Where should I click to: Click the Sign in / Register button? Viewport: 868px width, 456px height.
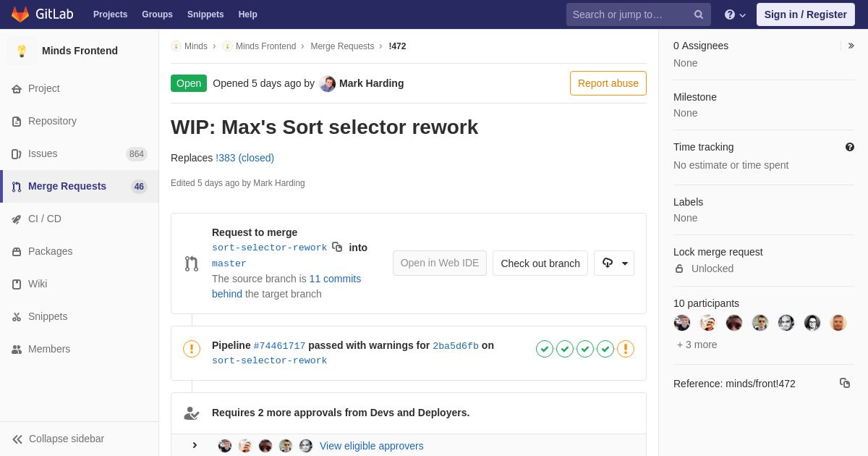pyautogui.click(x=806, y=14)
